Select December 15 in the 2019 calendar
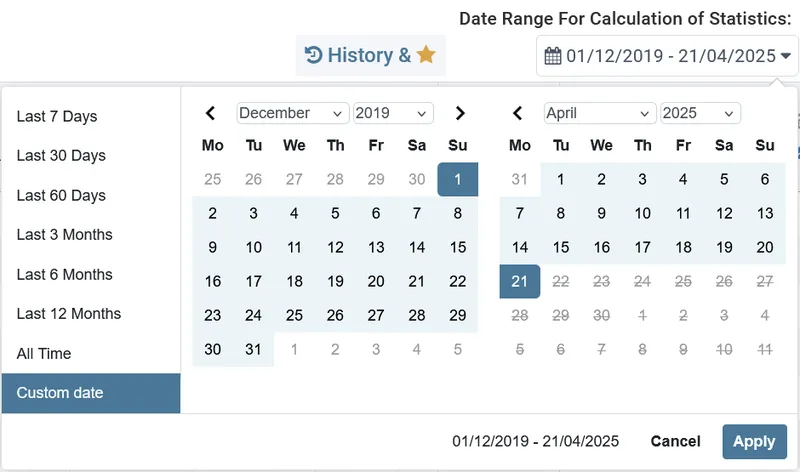The height and width of the screenshot is (472, 800). click(458, 247)
